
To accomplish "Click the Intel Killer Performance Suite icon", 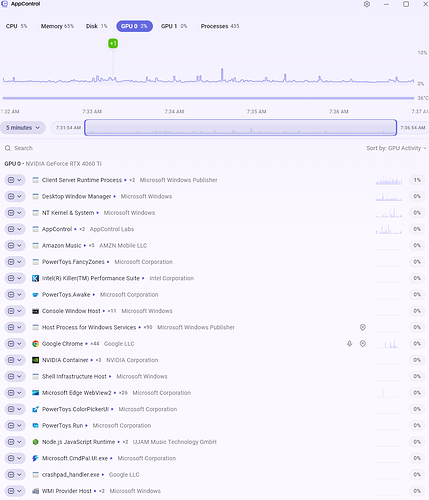I will tap(35, 278).
